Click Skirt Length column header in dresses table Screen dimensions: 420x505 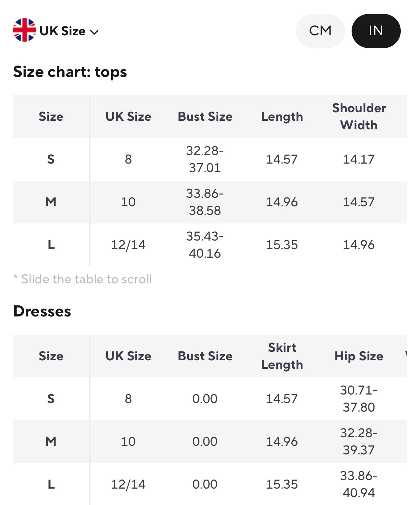tap(282, 356)
